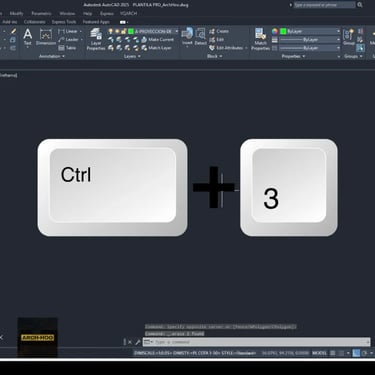Switch to Collaborate ribbon tab
375x375 pixels.
click(34, 22)
